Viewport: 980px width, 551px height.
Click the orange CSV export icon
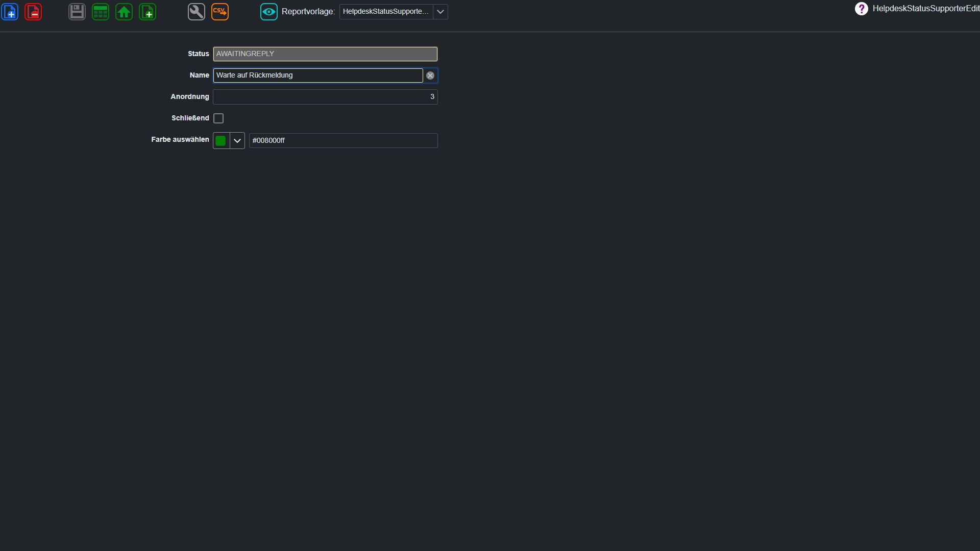[220, 12]
